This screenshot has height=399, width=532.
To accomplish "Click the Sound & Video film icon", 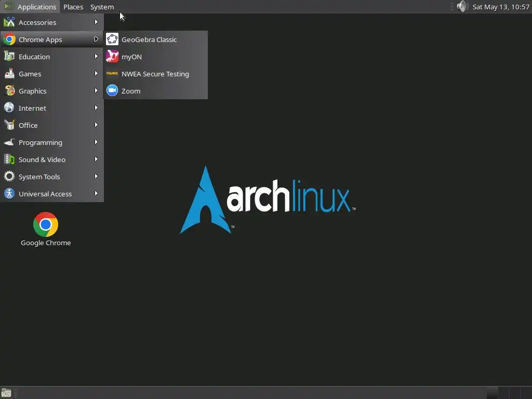I will coord(9,159).
